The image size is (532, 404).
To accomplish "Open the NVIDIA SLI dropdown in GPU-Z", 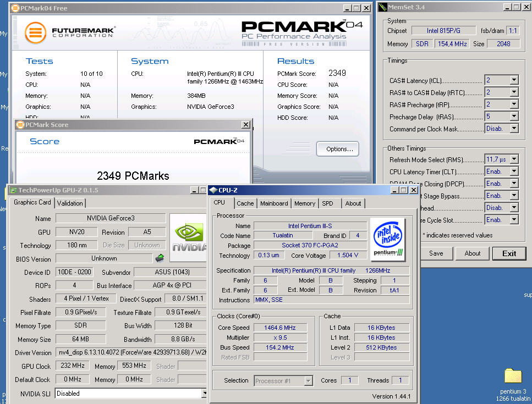I will tap(204, 393).
